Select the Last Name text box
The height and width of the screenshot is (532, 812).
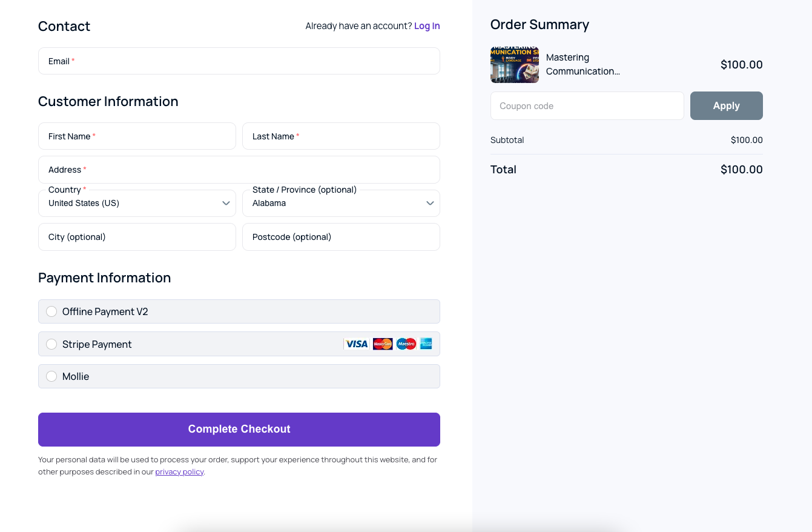coord(341,136)
